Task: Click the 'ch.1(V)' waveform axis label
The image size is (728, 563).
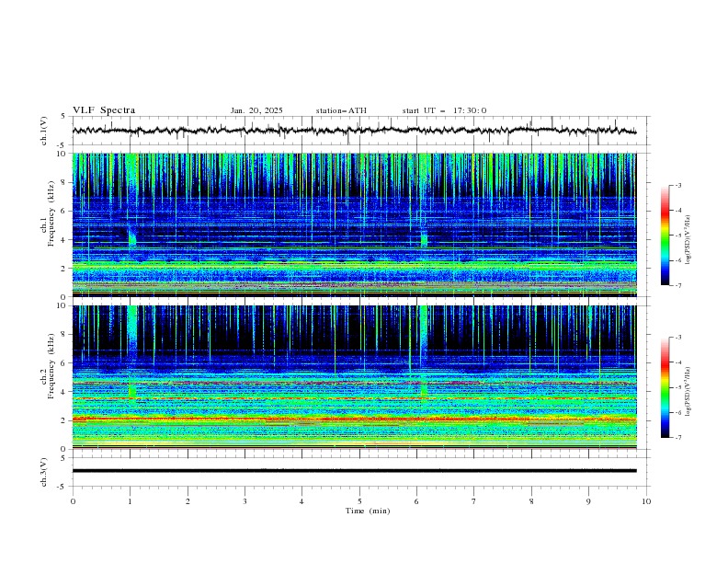Action: [44, 131]
